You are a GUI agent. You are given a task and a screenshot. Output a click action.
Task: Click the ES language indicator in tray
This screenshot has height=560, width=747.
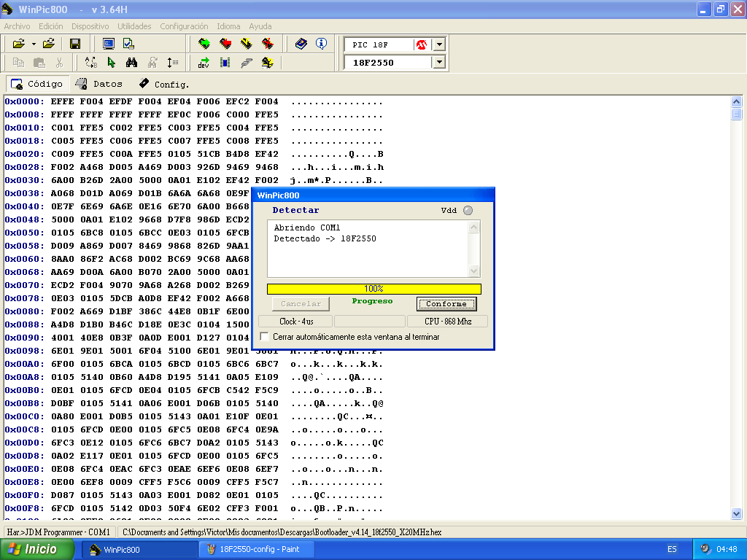click(672, 549)
